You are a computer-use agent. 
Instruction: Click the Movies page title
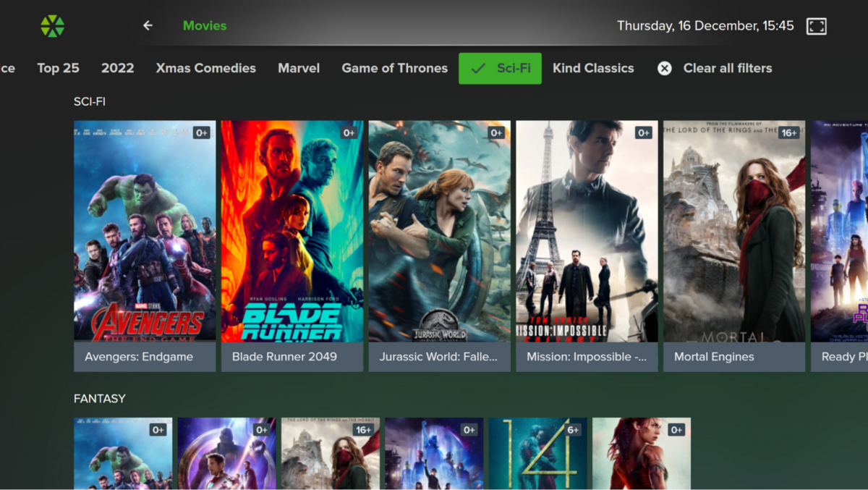pyautogui.click(x=205, y=26)
